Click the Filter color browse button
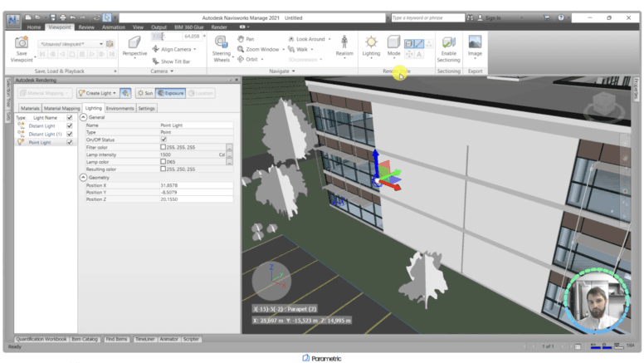 229,147
